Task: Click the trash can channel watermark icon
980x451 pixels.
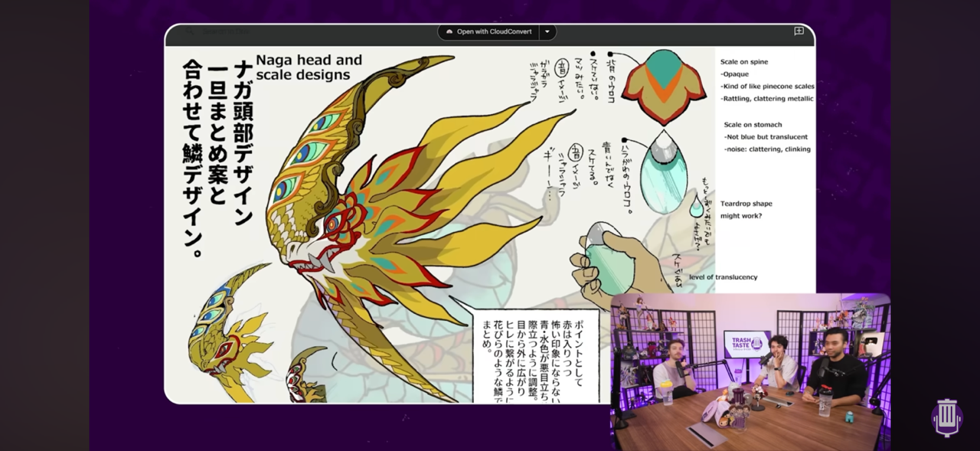Action: coord(946,417)
